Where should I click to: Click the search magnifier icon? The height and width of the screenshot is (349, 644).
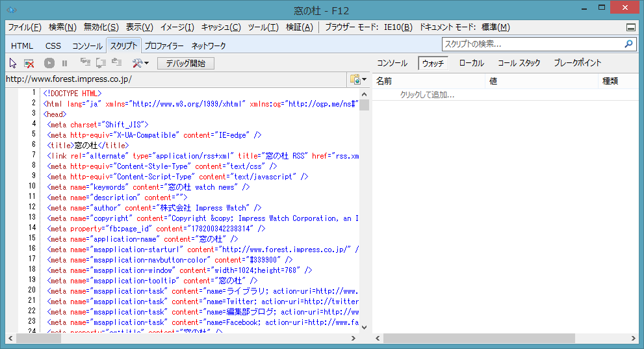[x=628, y=44]
